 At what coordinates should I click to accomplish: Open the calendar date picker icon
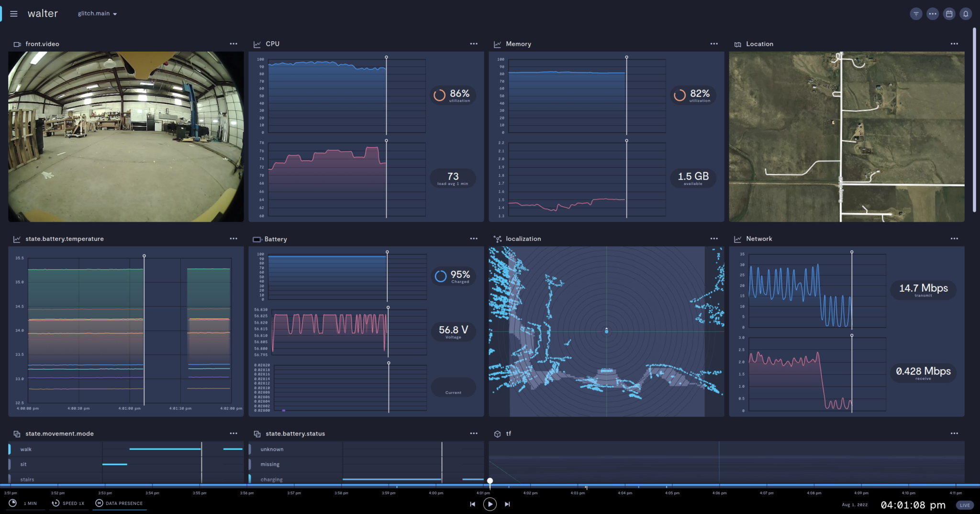[x=949, y=13]
